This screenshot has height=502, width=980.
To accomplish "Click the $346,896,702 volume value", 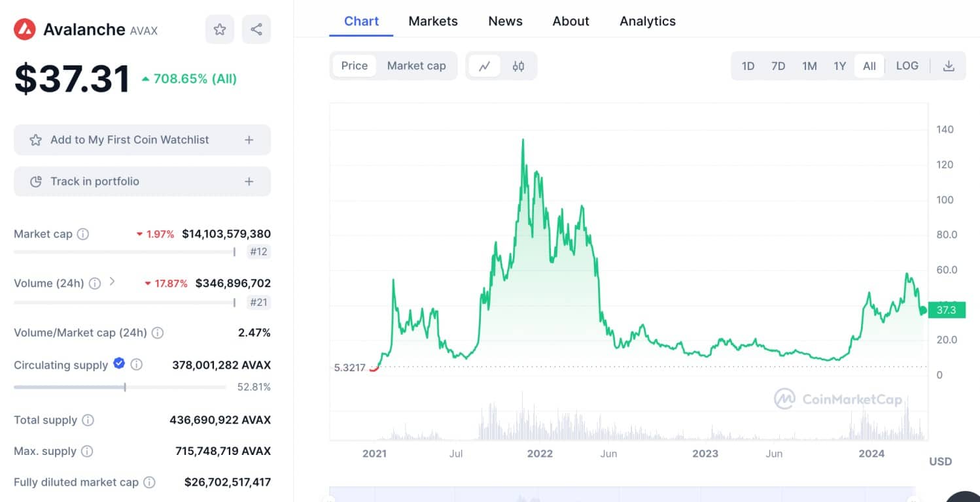I will click(233, 284).
